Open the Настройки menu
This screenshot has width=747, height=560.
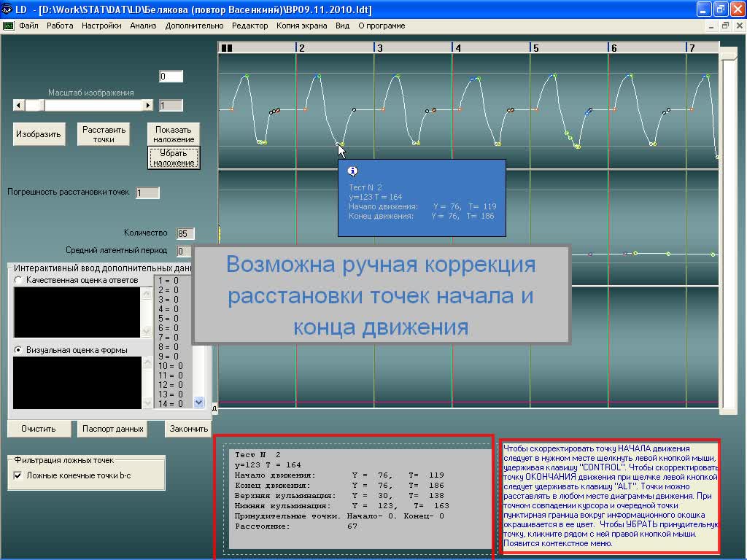pos(101,26)
